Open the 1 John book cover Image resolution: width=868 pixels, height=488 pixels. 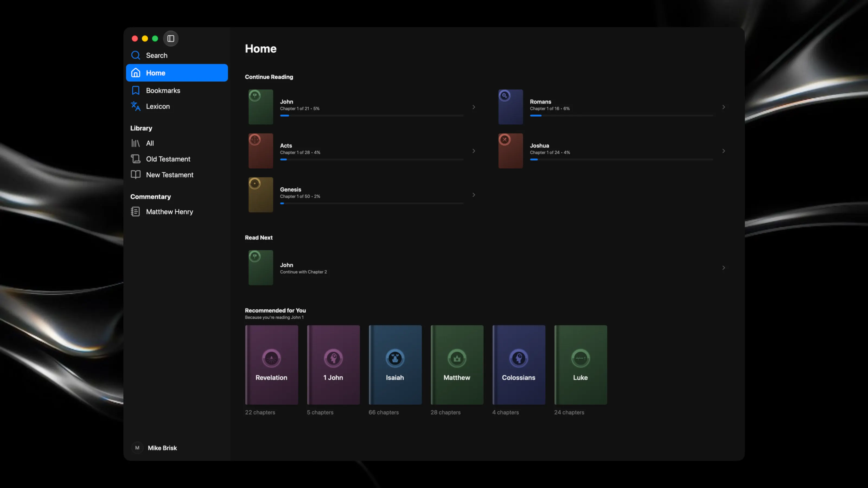(x=333, y=365)
